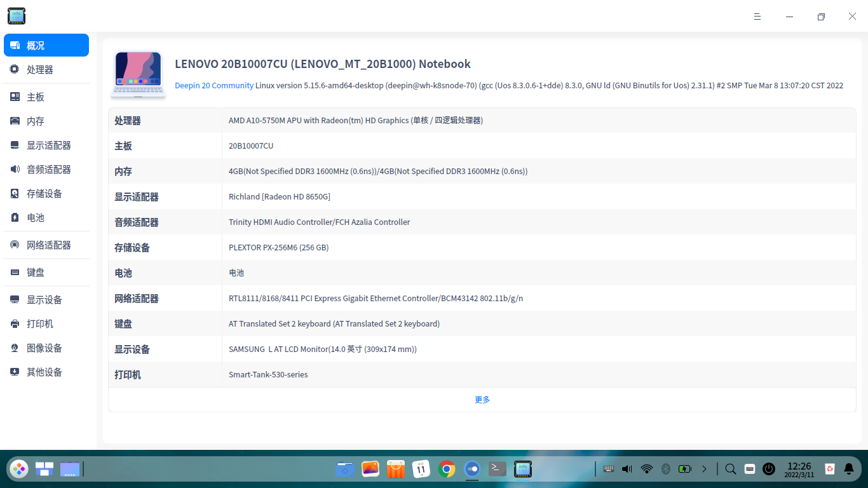868x488 pixels.
Task: Open the multitasking view from the dock
Action: (x=44, y=469)
